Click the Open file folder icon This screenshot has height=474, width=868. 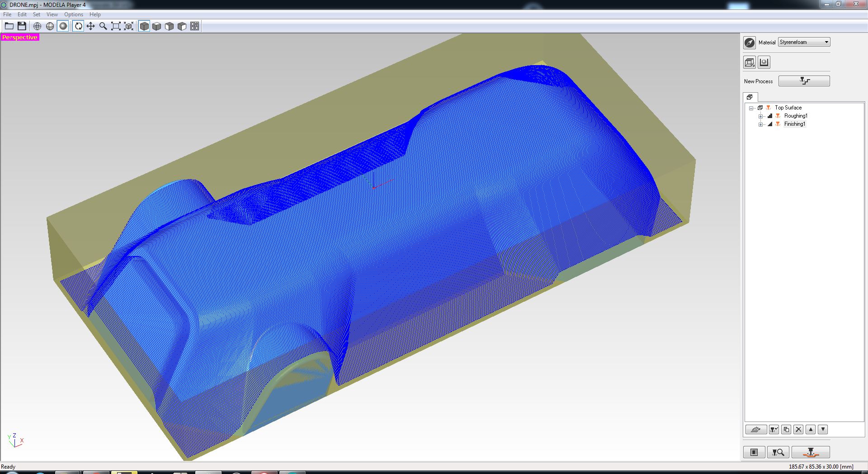[x=9, y=26]
